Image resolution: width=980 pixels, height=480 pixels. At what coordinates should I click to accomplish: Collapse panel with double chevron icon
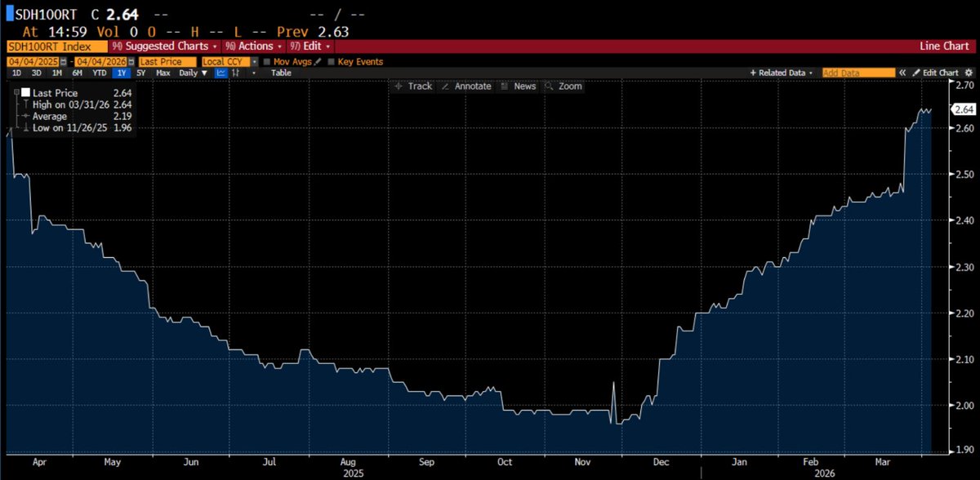pyautogui.click(x=902, y=73)
